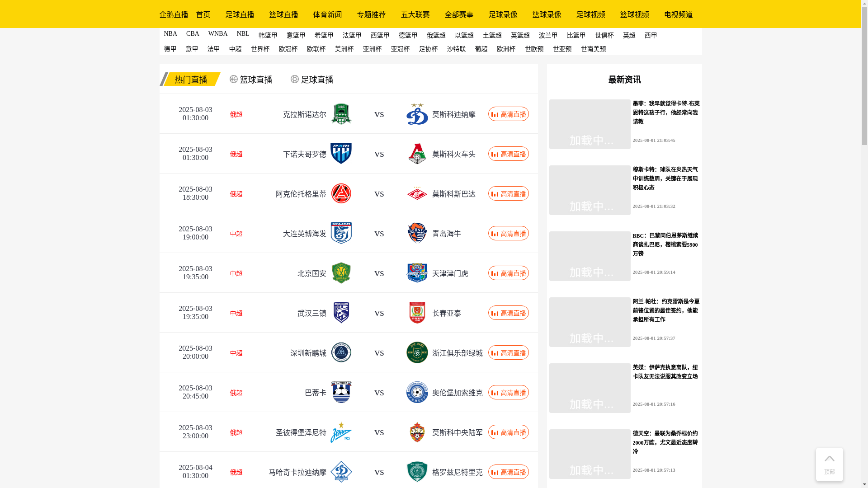
Task: Click the Lokomotiv Moscow team crest
Action: click(417, 154)
